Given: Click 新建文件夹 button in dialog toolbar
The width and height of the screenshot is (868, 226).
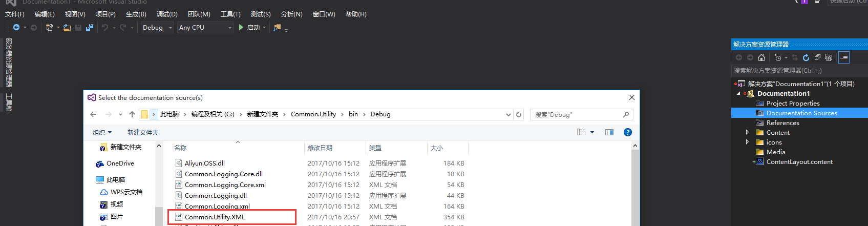Looking at the screenshot, I should (x=142, y=132).
